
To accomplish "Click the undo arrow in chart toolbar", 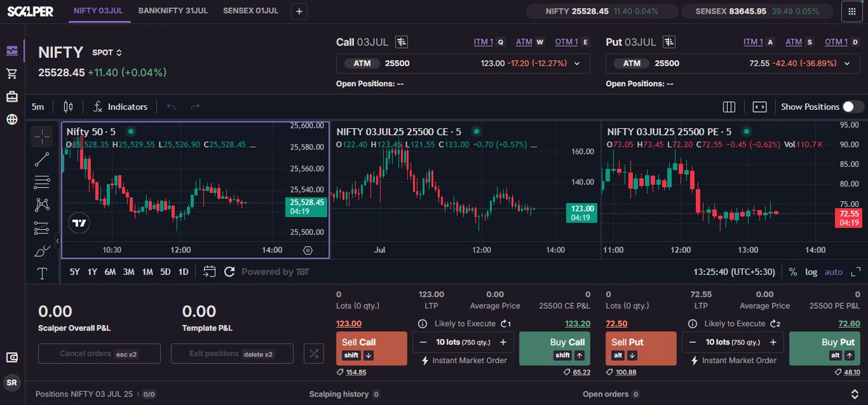I will coord(171,106).
